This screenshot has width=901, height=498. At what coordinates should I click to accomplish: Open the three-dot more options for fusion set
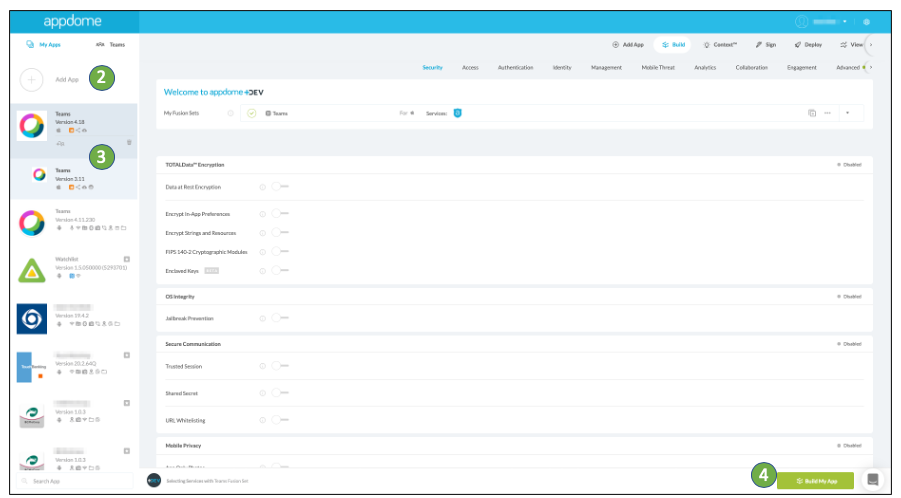(827, 113)
